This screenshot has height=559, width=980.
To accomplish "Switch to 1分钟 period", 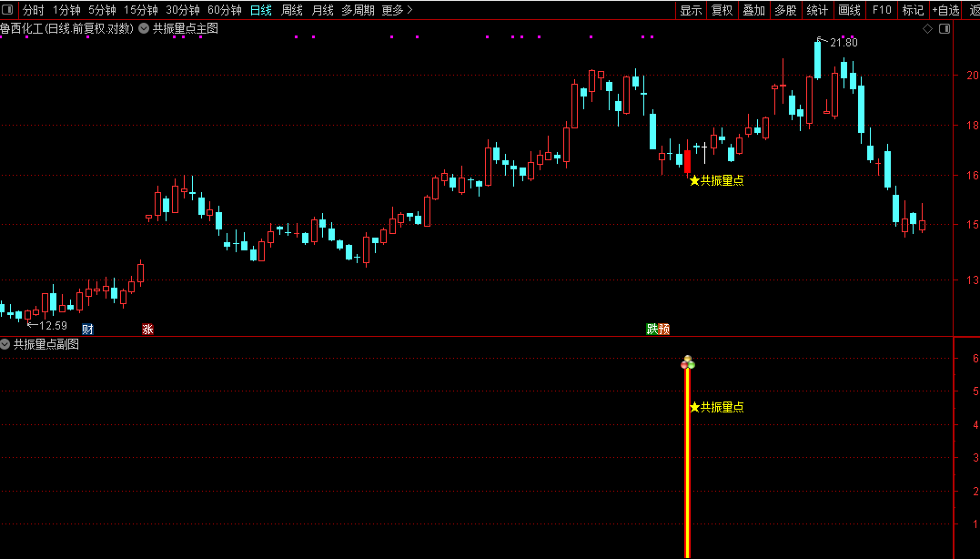I will point(66,10).
